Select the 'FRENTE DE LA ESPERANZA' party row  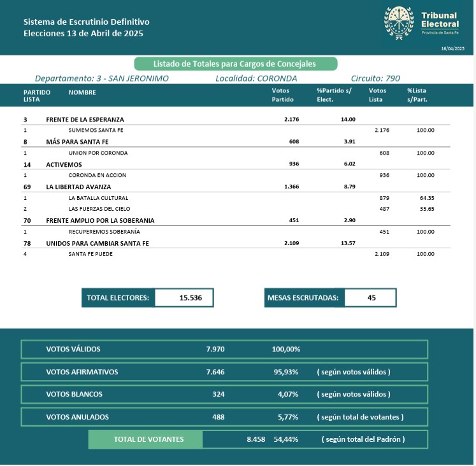(x=236, y=120)
